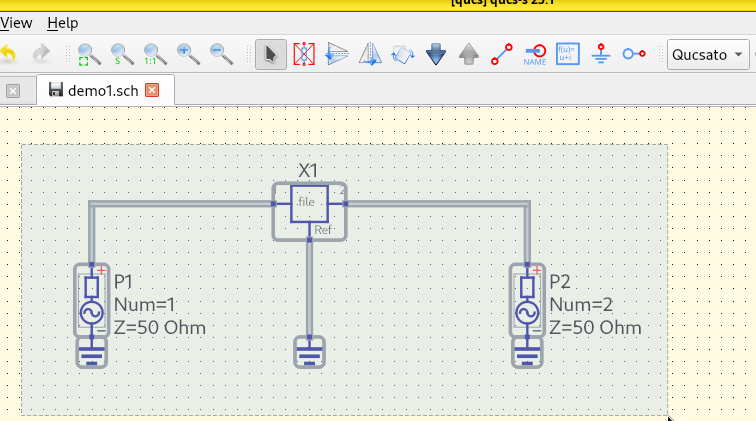Click the Zoom in magnifier icon
756x421 pixels.
187,54
